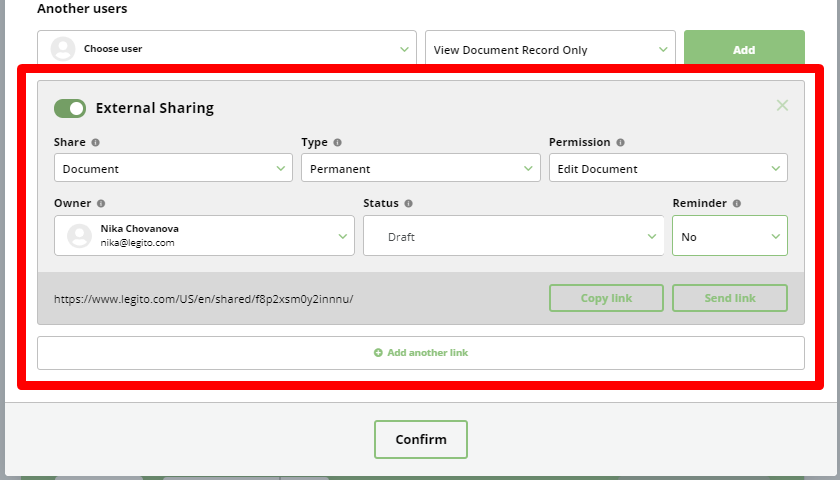Open the Share dropdown showing Document
This screenshot has height=480, width=840.
coord(173,168)
